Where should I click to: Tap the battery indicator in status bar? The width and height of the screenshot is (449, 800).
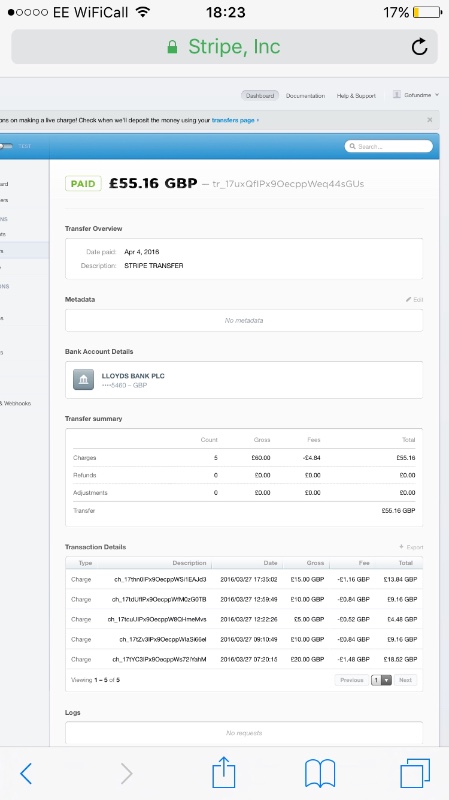pos(428,12)
